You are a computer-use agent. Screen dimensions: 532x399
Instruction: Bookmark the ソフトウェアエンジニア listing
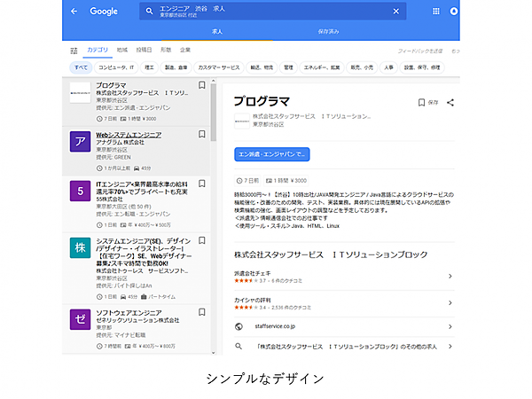pyautogui.click(x=202, y=313)
